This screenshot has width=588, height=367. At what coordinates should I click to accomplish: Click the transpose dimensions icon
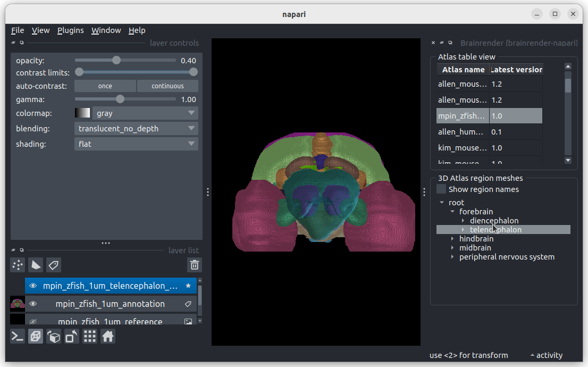coord(72,336)
